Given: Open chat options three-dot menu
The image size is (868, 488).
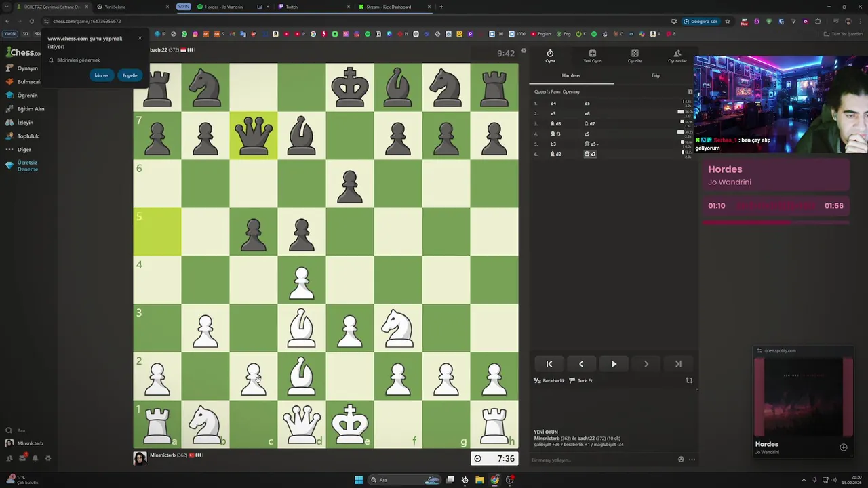Looking at the screenshot, I should point(692,460).
